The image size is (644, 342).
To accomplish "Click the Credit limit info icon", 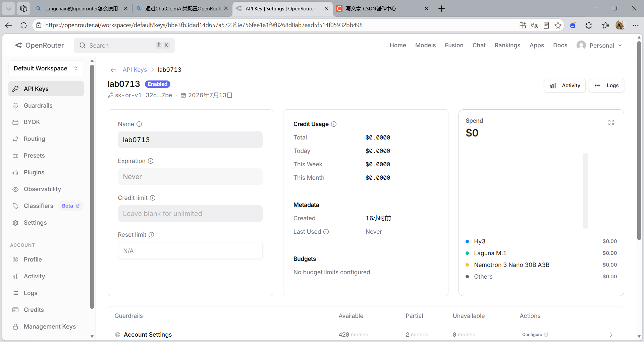I will [x=153, y=198].
